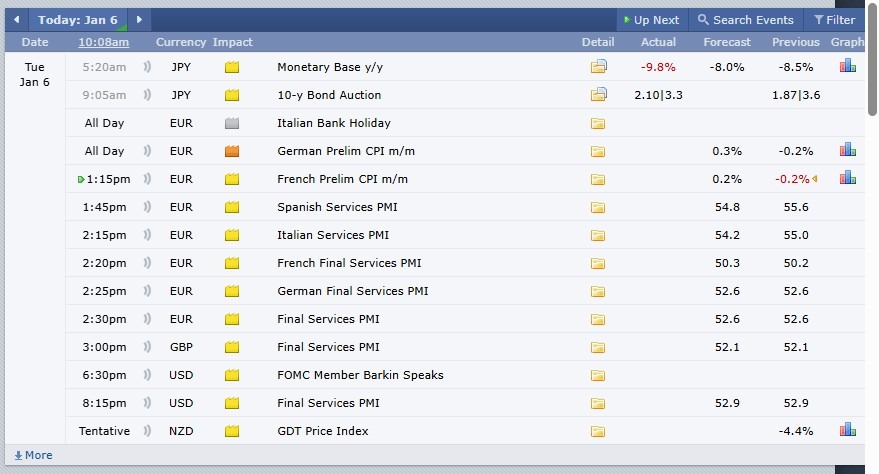Click graph icon for German Prelim CPI
Screen dimensions: 879x474
point(847,150)
